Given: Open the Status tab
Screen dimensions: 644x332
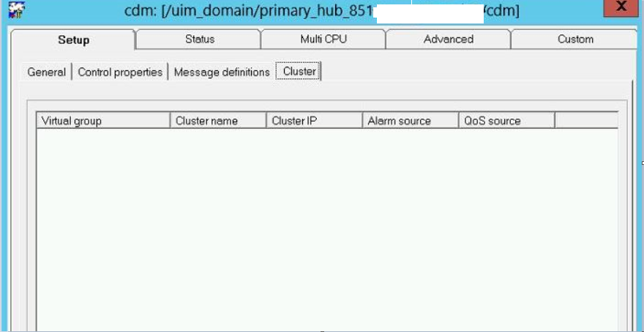Looking at the screenshot, I should (x=199, y=40).
